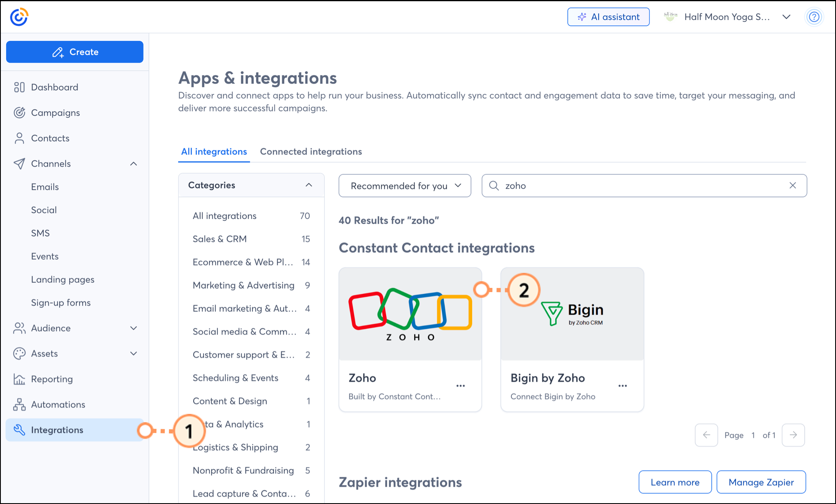Click the Constant Contact logo icon
This screenshot has height=504, width=836.
19,17
